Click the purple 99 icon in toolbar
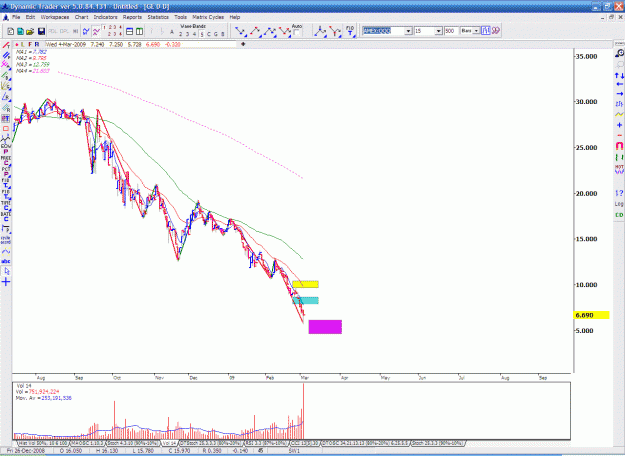Screen dimensions: 625x456 tap(495, 31)
